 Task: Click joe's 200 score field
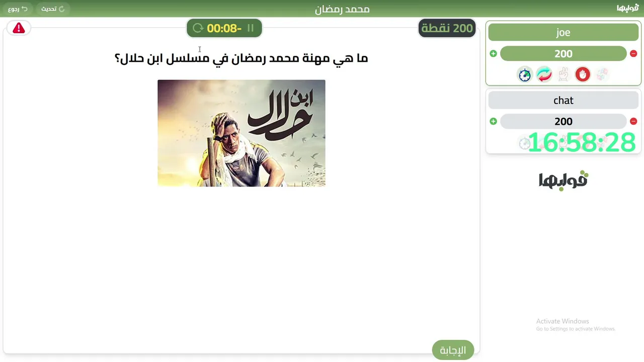point(563,54)
